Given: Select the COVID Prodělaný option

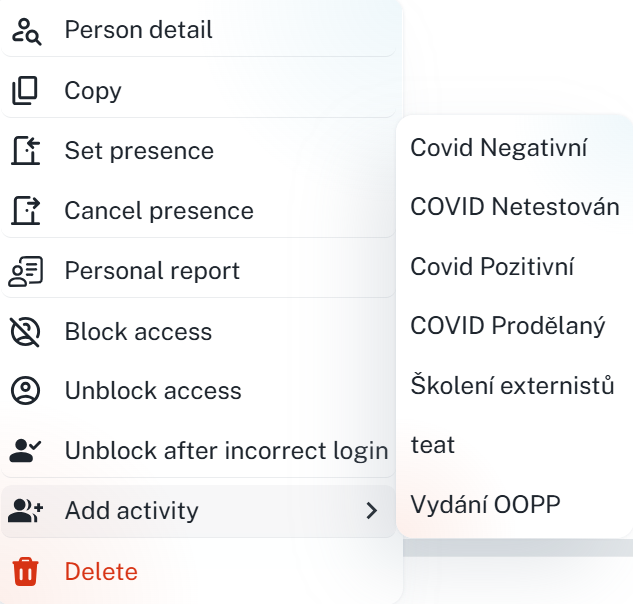Looking at the screenshot, I should (507, 326).
